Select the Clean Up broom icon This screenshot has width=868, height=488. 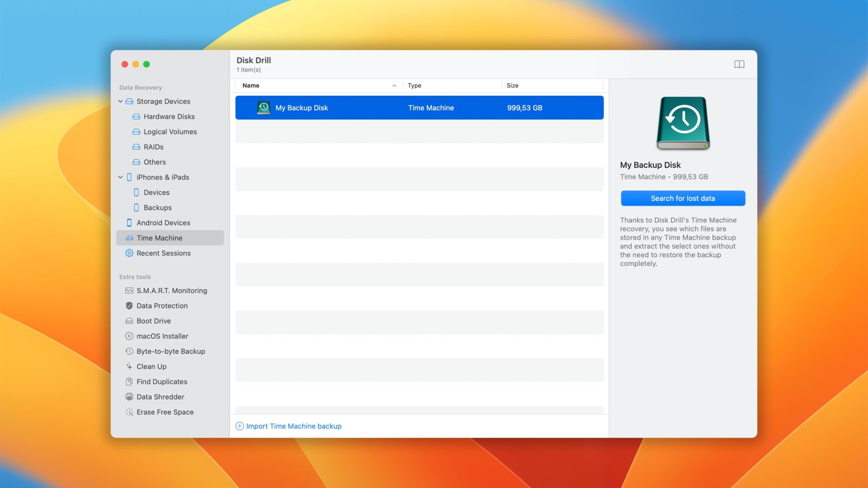coord(129,366)
